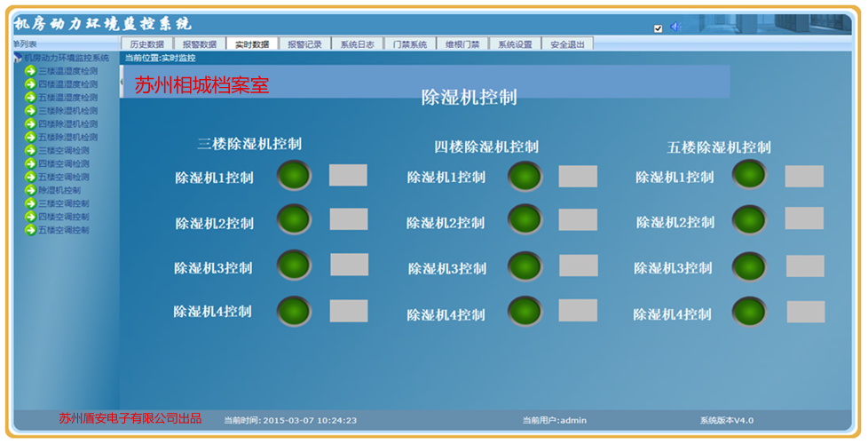Screen dimensions: 868x444
Task: Open the 报警记录 tab
Action: point(304,44)
